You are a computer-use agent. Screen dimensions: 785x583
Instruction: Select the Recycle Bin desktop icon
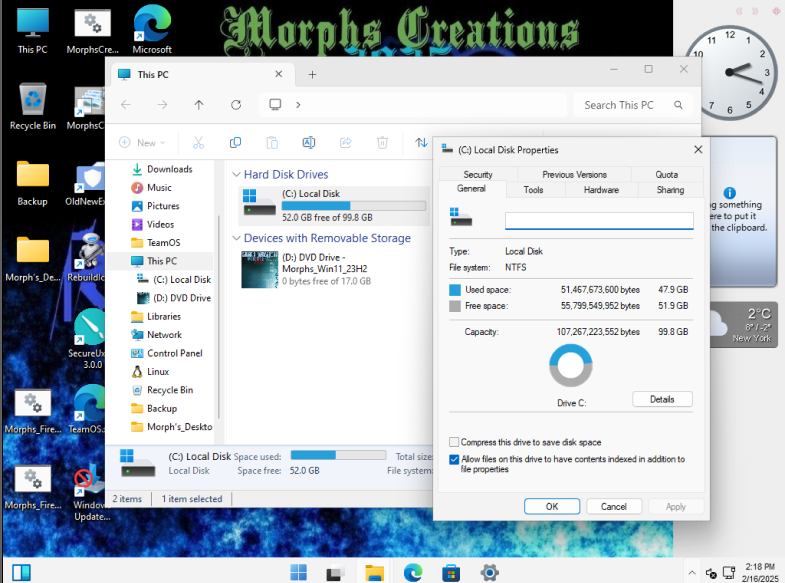(x=33, y=107)
